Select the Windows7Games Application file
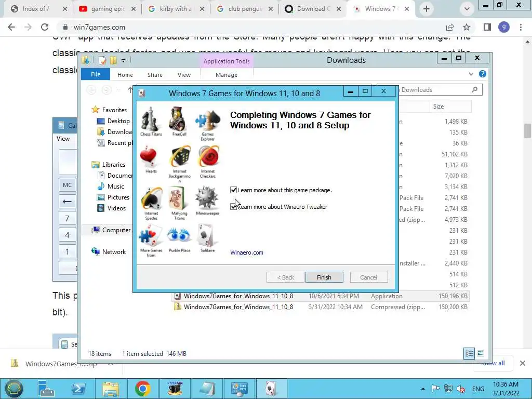This screenshot has width=532, height=399. coord(321,296)
